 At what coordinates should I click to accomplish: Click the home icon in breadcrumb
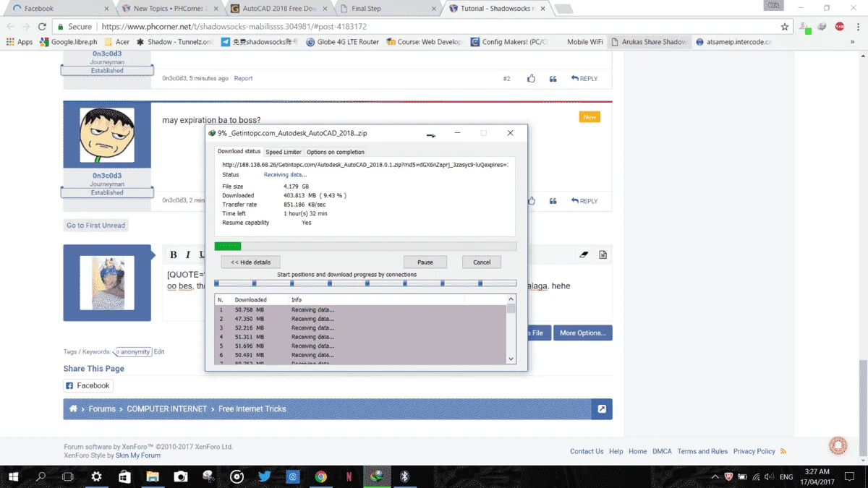pos(73,408)
